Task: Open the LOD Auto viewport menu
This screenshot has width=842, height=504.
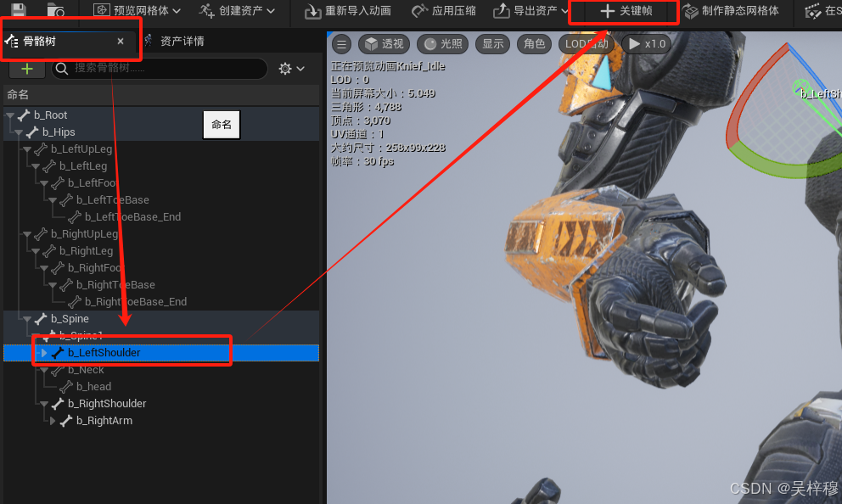Action: [x=587, y=44]
